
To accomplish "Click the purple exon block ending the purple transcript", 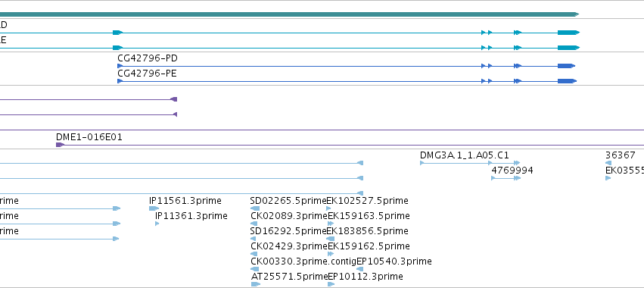I will (x=174, y=99).
